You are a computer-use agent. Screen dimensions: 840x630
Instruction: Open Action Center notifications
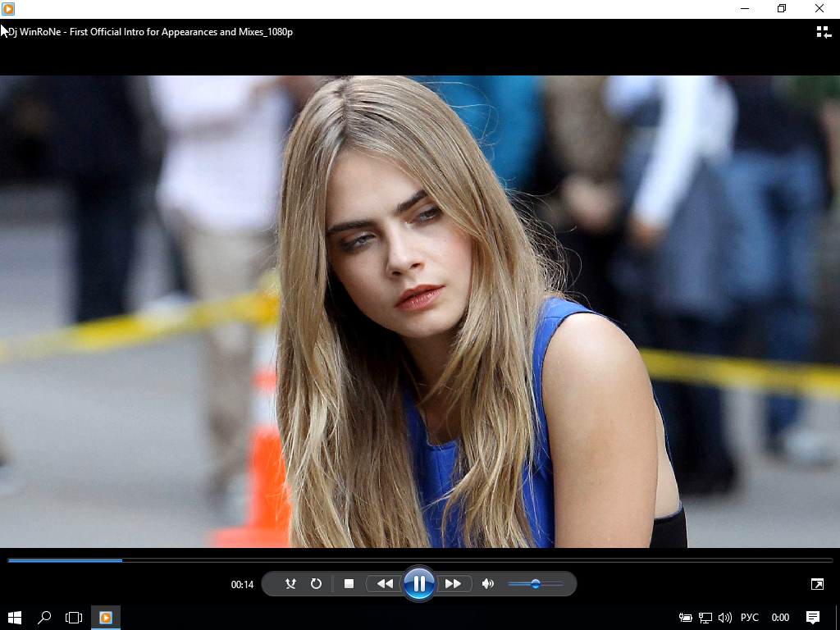[813, 618]
